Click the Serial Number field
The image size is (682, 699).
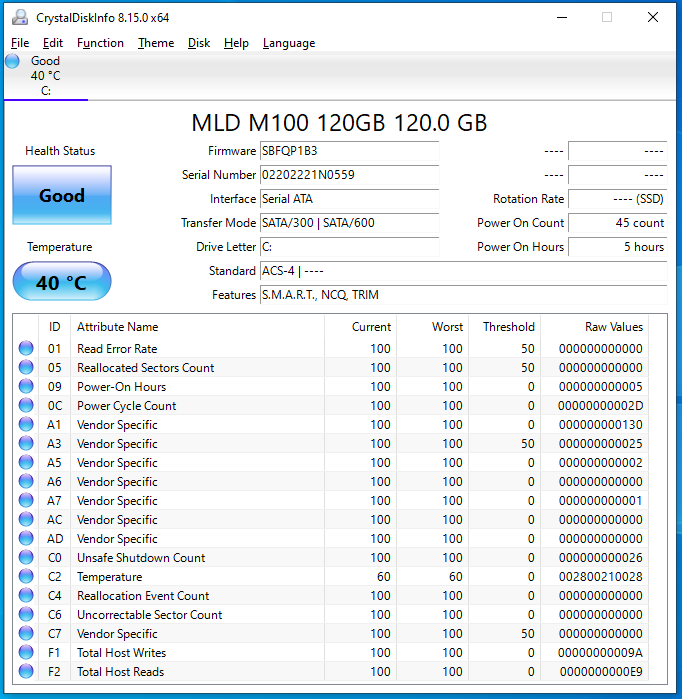349,175
